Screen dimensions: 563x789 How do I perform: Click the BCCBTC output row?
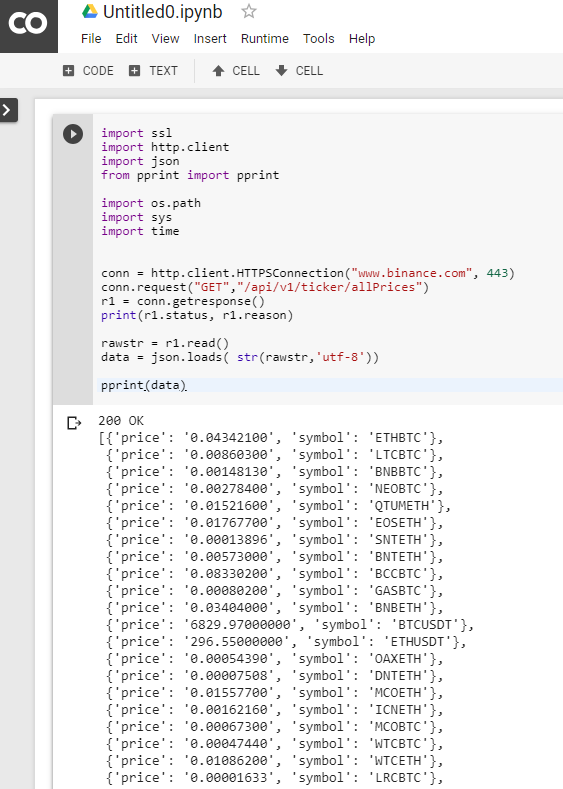coord(275,575)
